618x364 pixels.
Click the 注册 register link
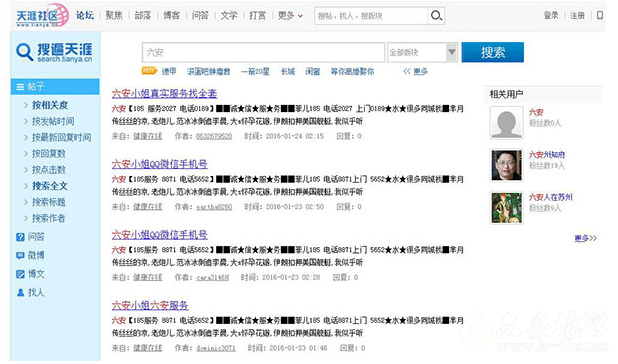click(577, 16)
